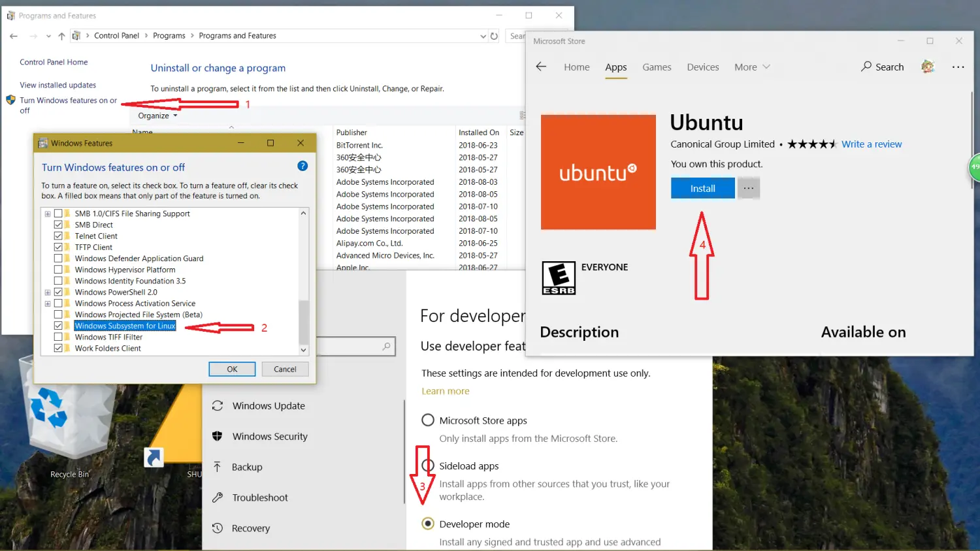The height and width of the screenshot is (551, 980).
Task: Click the Backup upload arrow icon
Action: point(218,467)
